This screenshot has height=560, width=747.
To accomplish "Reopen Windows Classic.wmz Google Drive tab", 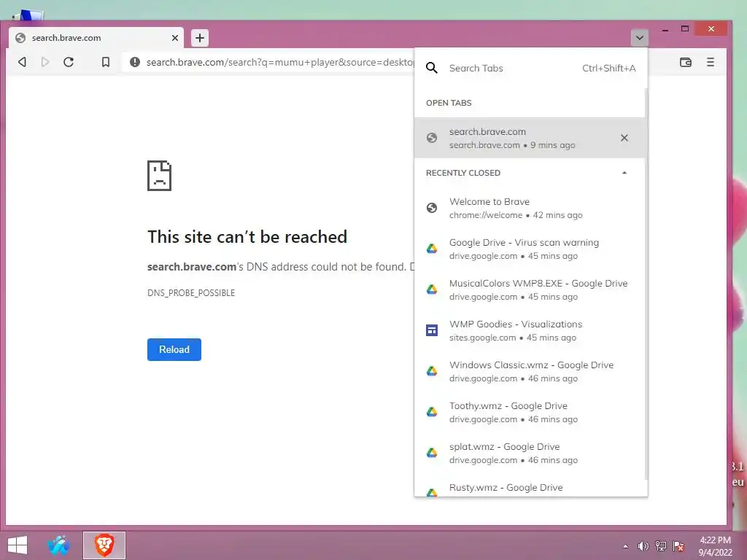I will click(530, 371).
